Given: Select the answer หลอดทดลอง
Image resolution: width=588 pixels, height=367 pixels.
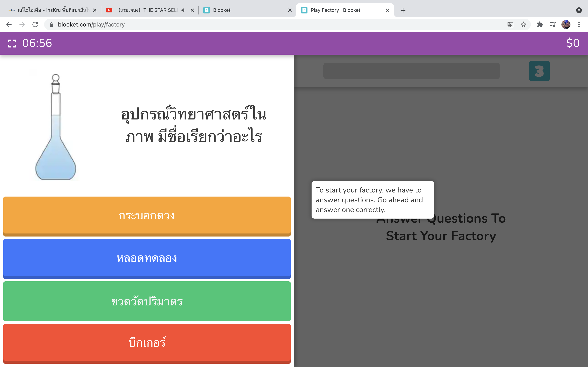Looking at the screenshot, I should click(x=147, y=259).
